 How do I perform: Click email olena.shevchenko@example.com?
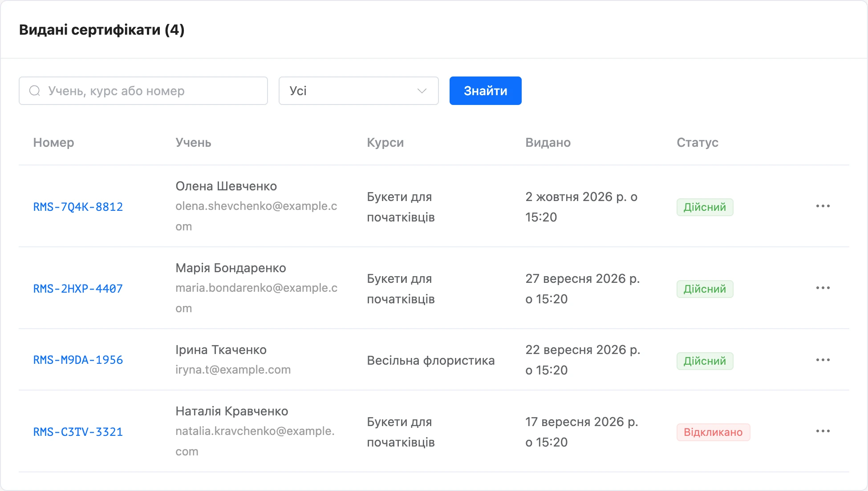[256, 216]
